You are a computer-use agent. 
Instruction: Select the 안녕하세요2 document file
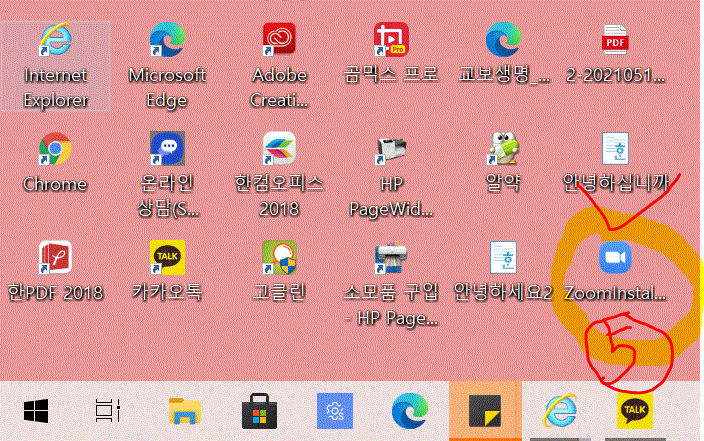click(503, 271)
